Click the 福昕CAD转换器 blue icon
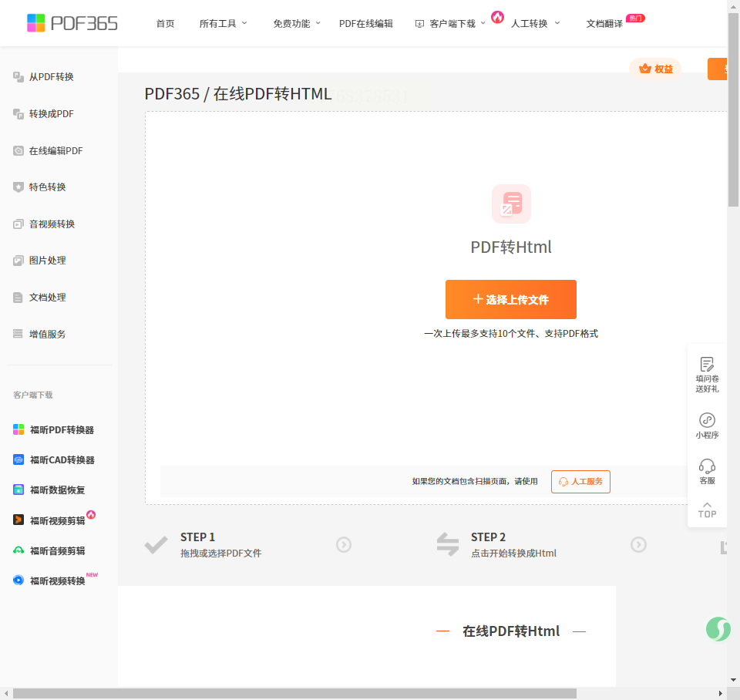The height and width of the screenshot is (700, 740). (x=18, y=459)
